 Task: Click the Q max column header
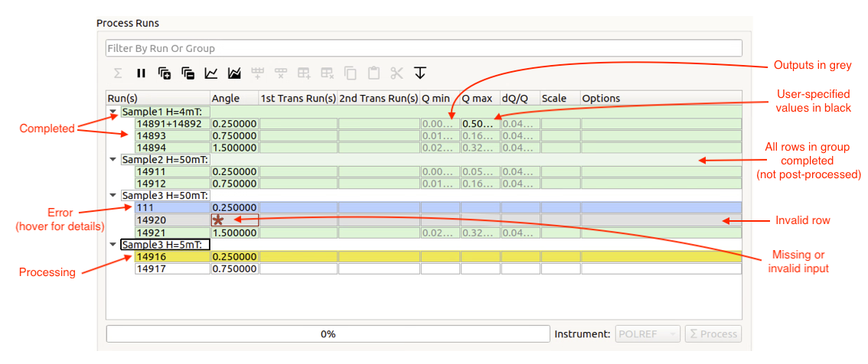[477, 99]
